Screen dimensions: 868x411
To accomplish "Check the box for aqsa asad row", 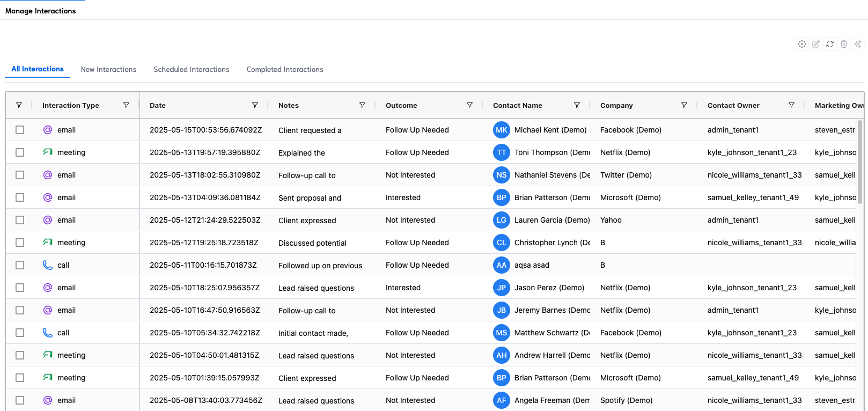I will point(20,265).
